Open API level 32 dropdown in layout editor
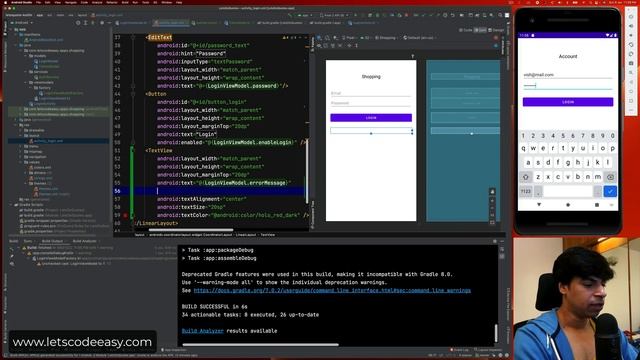The width and height of the screenshot is (640, 360). 366,38
